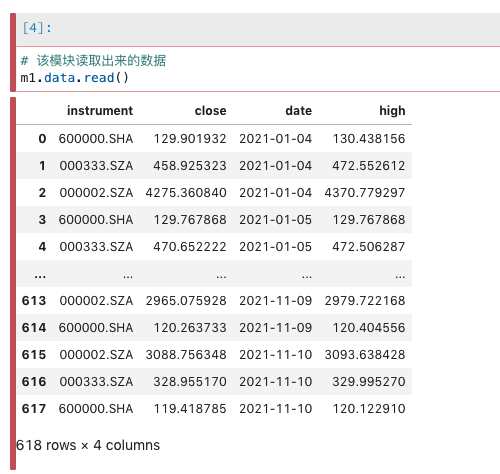The height and width of the screenshot is (474, 500).
Task: Click the red collapse bar beside the code cell
Action: (13, 52)
